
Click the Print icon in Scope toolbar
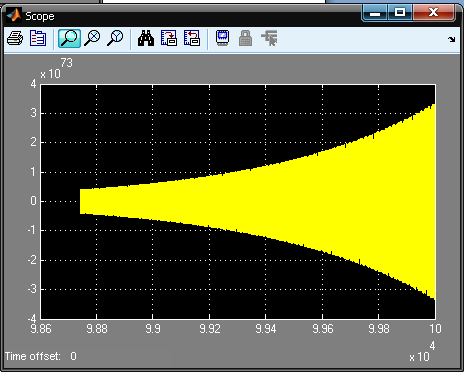coord(15,38)
